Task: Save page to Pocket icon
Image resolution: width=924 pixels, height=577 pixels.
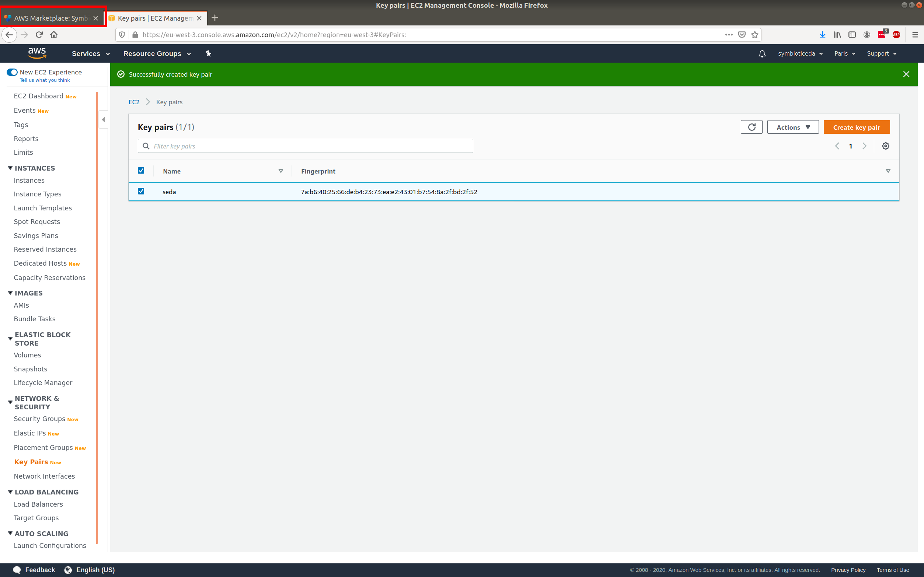Action: coord(742,35)
